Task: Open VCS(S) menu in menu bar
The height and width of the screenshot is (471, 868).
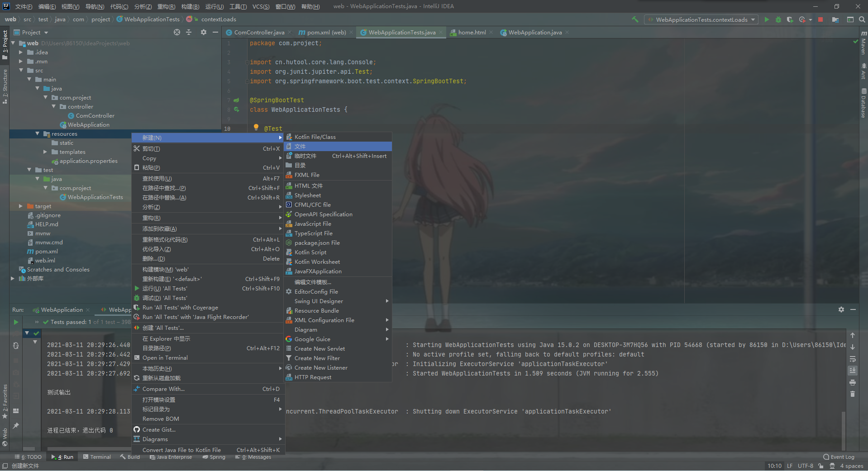Action: pos(261,6)
